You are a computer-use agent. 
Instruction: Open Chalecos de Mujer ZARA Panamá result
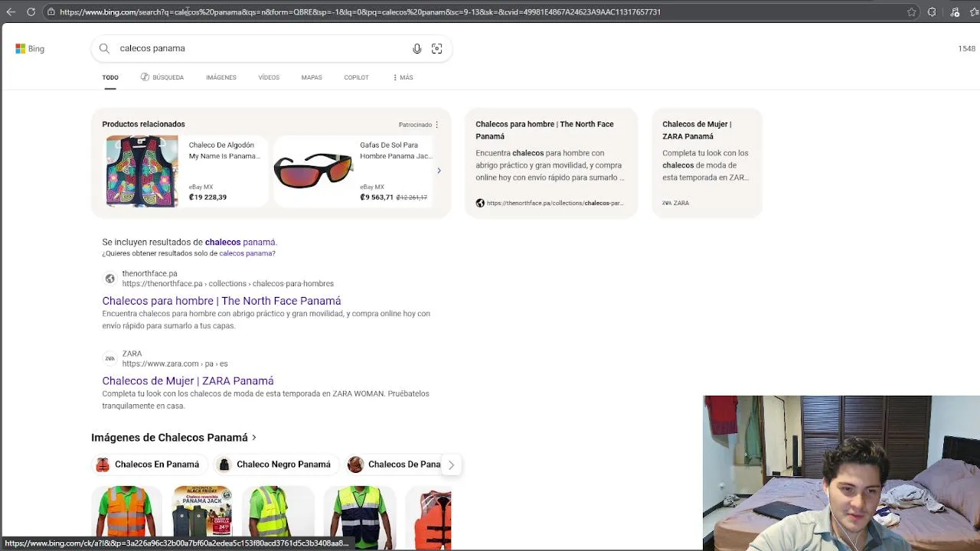[x=188, y=380]
